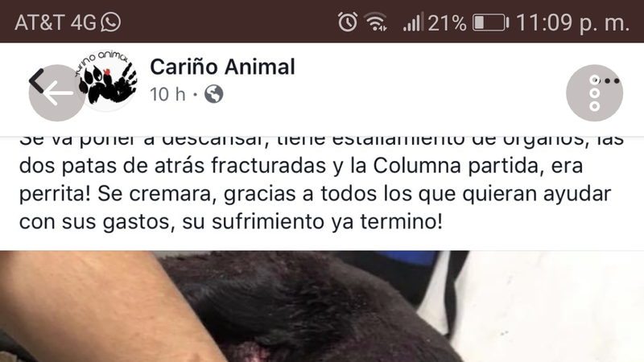Tap the battery level icon
Screen dimensions: 644x362
point(491,23)
